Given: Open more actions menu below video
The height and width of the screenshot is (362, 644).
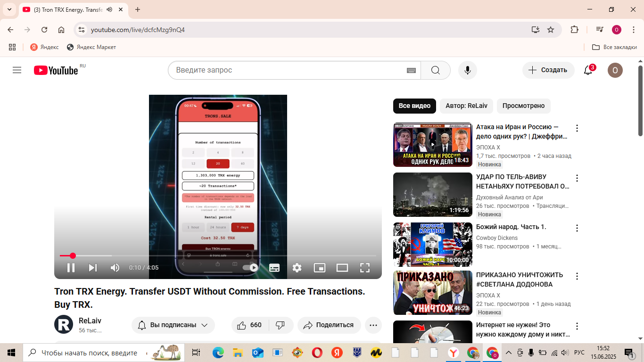Looking at the screenshot, I should pos(373,325).
